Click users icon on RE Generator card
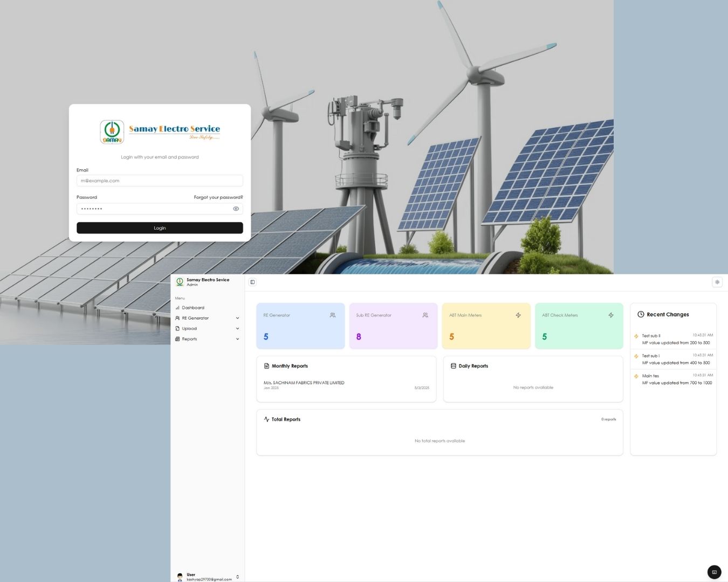This screenshot has width=728, height=582. click(x=333, y=315)
